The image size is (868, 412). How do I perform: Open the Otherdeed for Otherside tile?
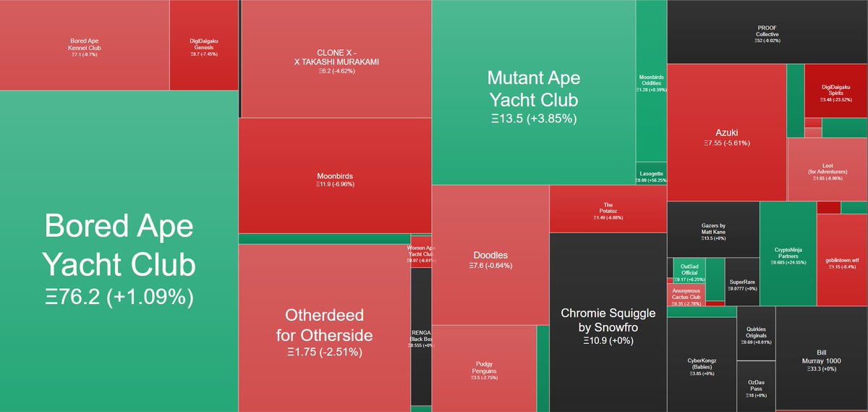(x=324, y=328)
